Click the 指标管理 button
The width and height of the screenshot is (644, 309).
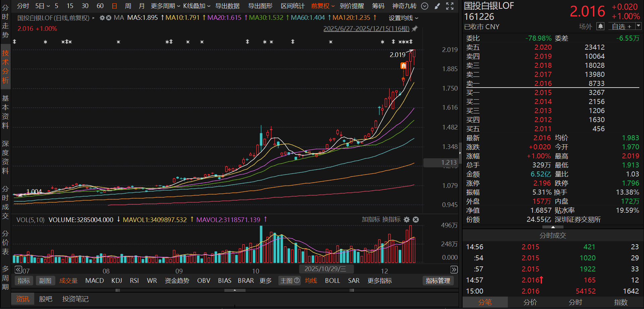[x=438, y=280]
